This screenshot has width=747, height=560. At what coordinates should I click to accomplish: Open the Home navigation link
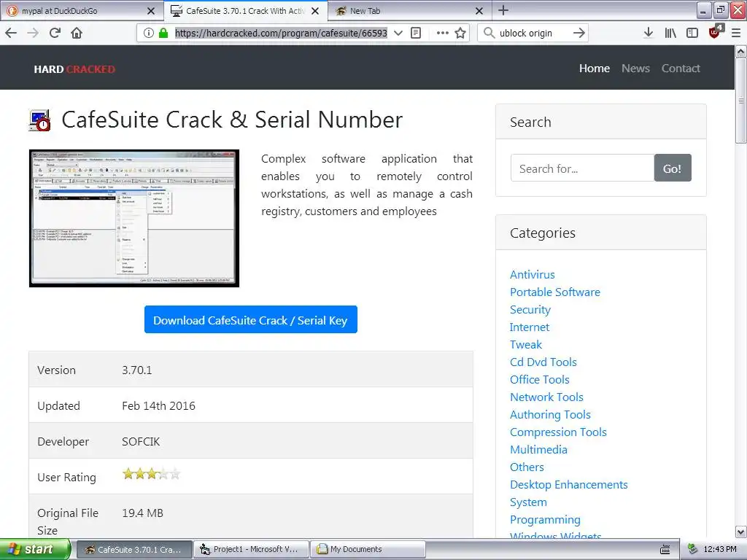(x=594, y=68)
